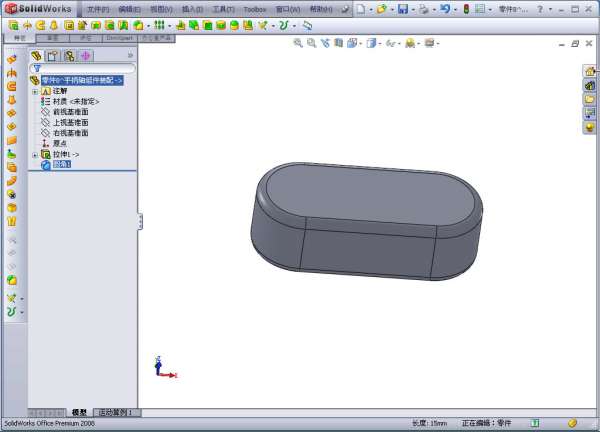Screen dimensions: 600x432
Task: Open the 插入(I) menu
Action: (192, 9)
